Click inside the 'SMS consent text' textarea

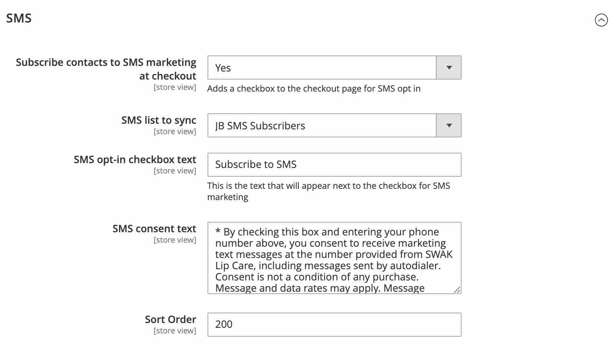click(x=334, y=257)
